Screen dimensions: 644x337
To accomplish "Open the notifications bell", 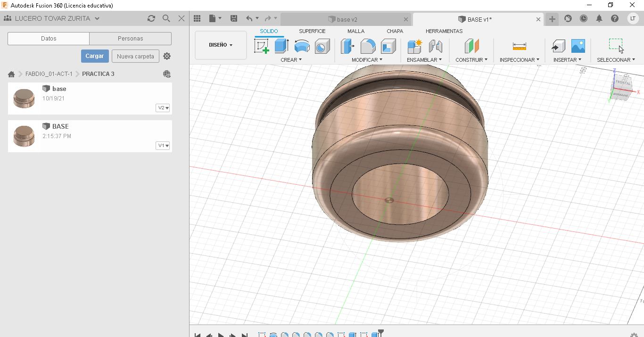I will (599, 18).
